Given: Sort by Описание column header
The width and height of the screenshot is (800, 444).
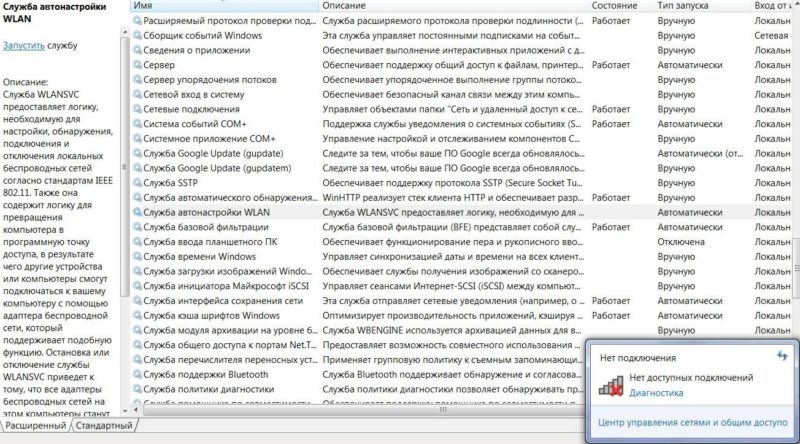Looking at the screenshot, I should coord(454,6).
